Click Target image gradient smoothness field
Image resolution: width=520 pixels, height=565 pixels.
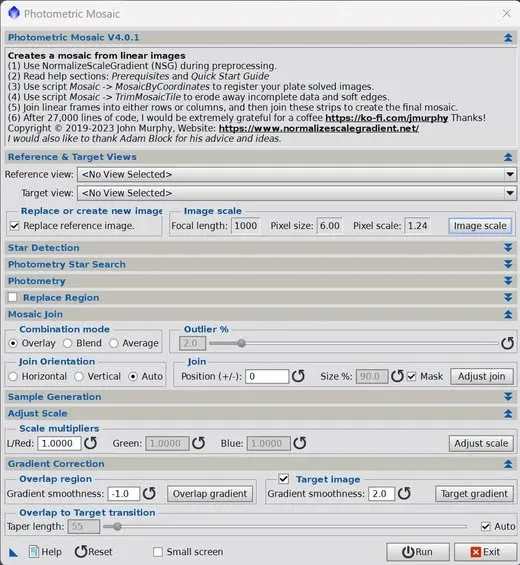pyautogui.click(x=382, y=494)
